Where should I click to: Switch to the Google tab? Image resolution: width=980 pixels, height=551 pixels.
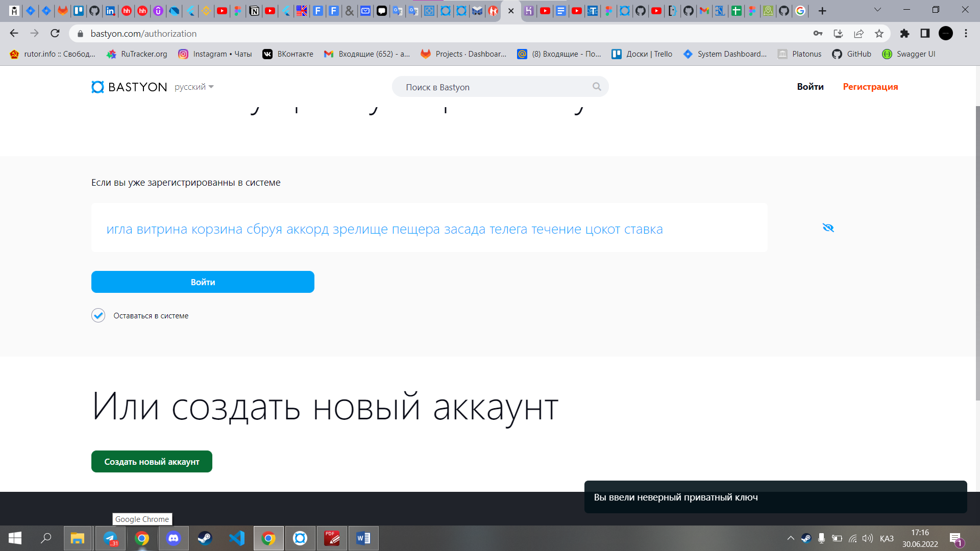pos(800,11)
